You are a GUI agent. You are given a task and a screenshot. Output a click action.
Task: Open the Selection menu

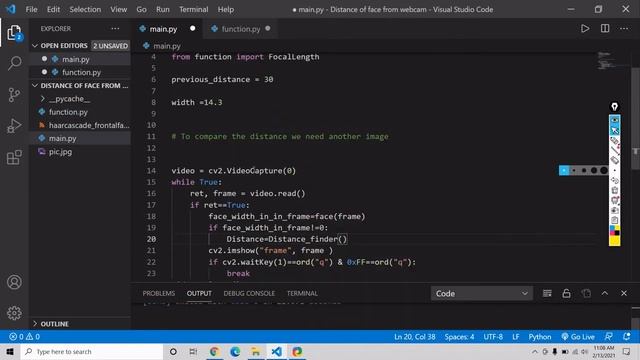click(85, 9)
